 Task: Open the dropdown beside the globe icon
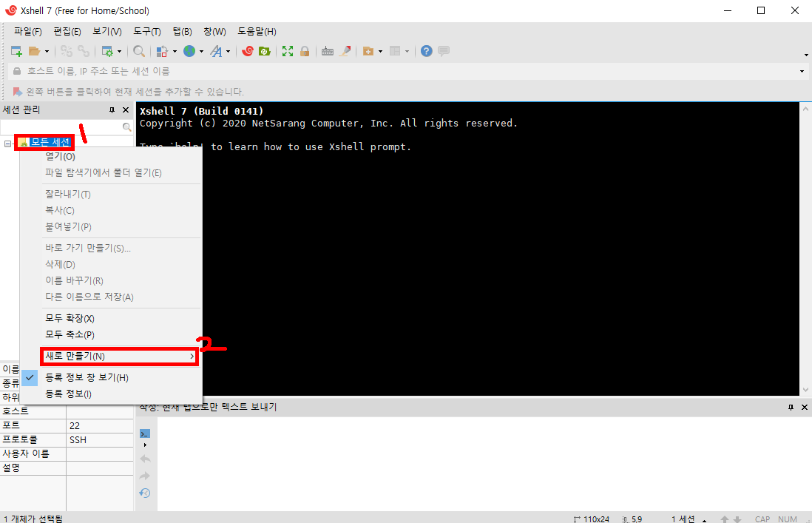point(201,51)
